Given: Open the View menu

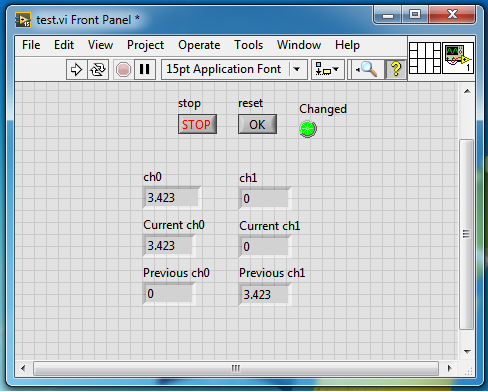Looking at the screenshot, I should click(x=100, y=45).
